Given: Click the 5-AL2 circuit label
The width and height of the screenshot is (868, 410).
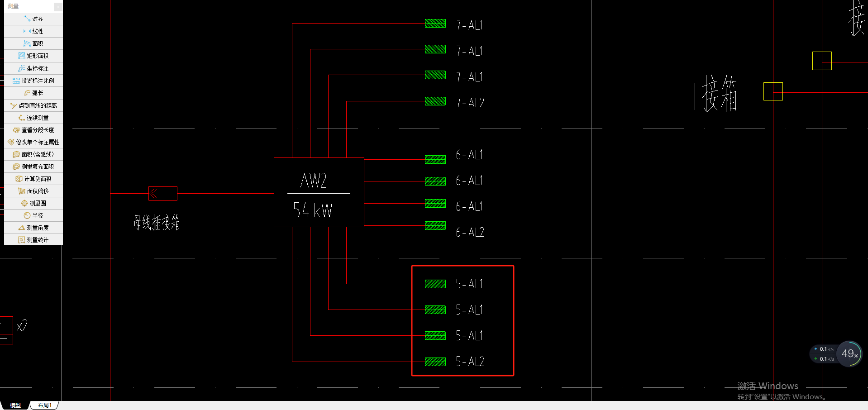Looking at the screenshot, I should pyautogui.click(x=470, y=361).
